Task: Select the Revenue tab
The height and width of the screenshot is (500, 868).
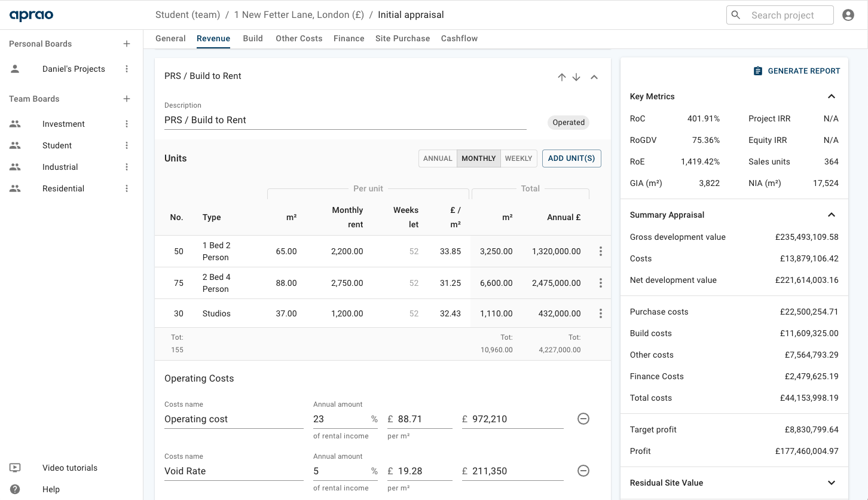Action: (x=213, y=38)
